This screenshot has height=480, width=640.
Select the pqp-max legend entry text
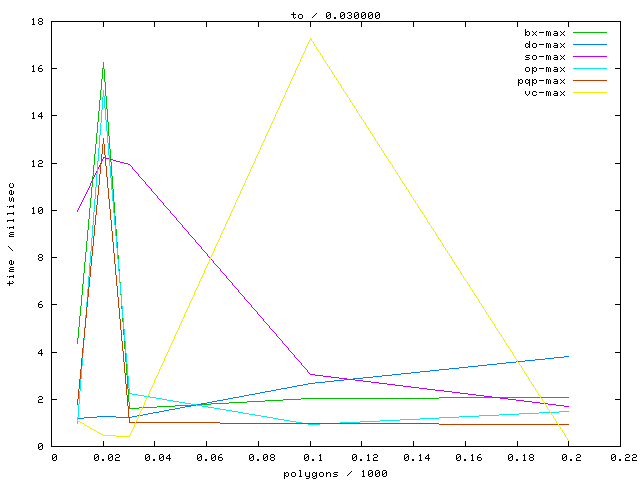point(542,81)
